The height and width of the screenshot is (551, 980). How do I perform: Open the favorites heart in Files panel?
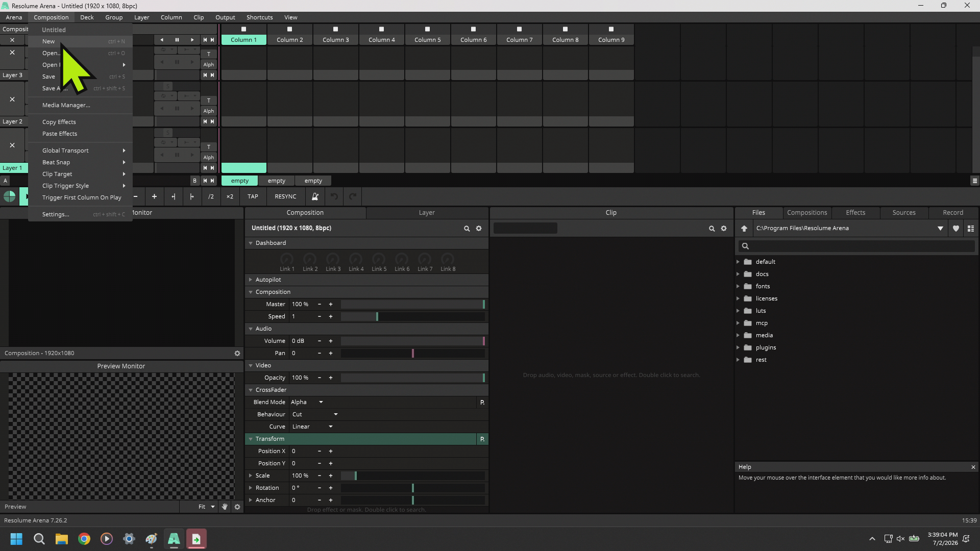coord(956,229)
